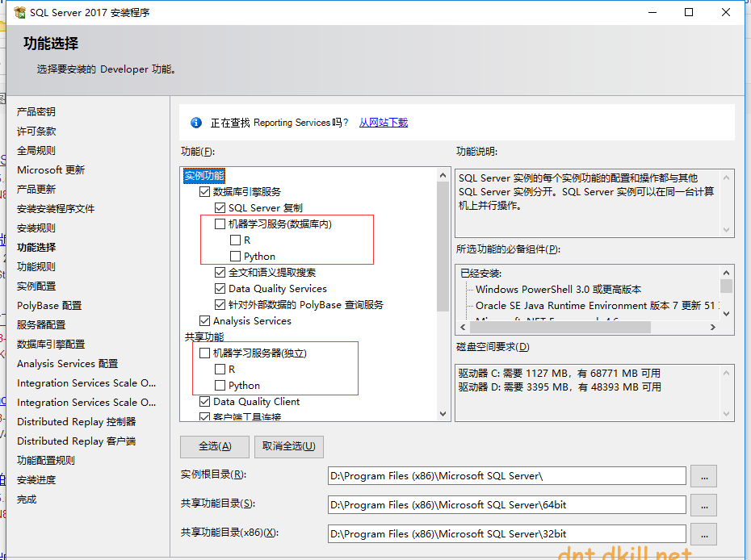Screen dimensions: 751x560
Task: Select Microsoft 更新 step in sidebar
Action: pos(51,170)
